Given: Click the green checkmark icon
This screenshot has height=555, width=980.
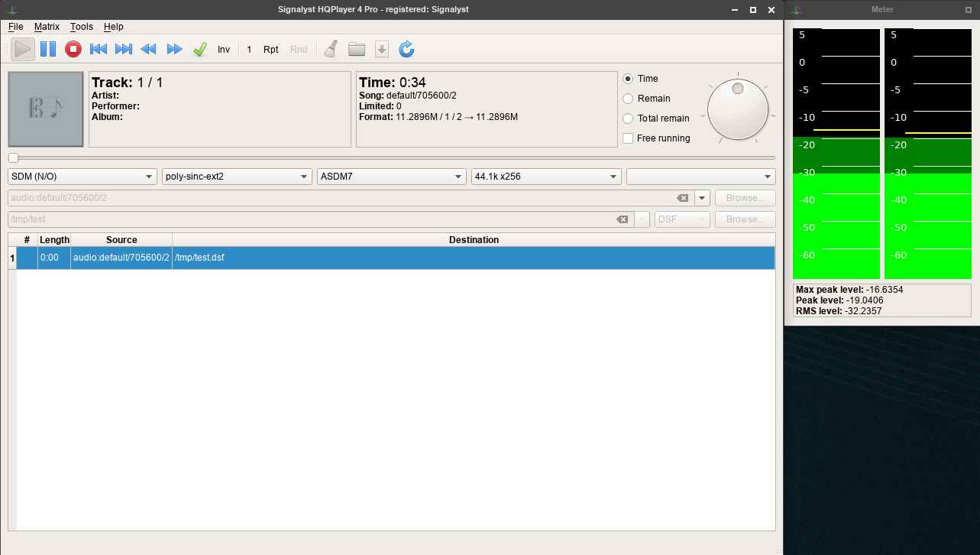Looking at the screenshot, I should pos(199,50).
